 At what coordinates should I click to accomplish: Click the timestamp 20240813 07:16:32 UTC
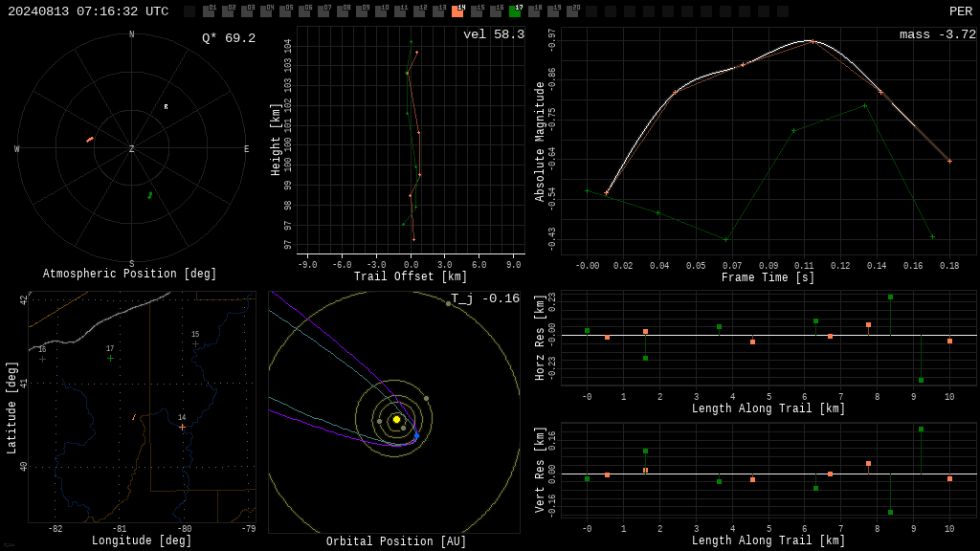[x=88, y=11]
